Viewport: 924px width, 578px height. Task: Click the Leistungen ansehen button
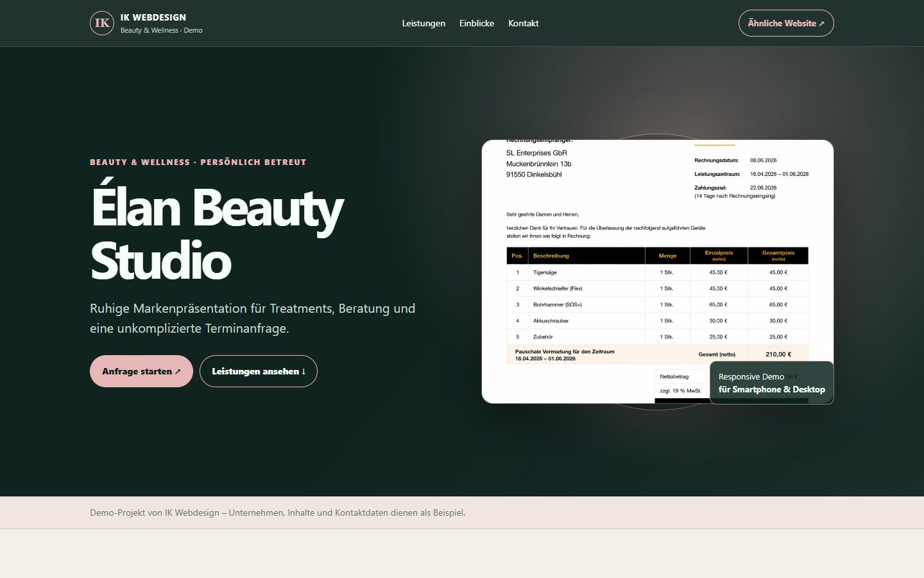tap(259, 371)
